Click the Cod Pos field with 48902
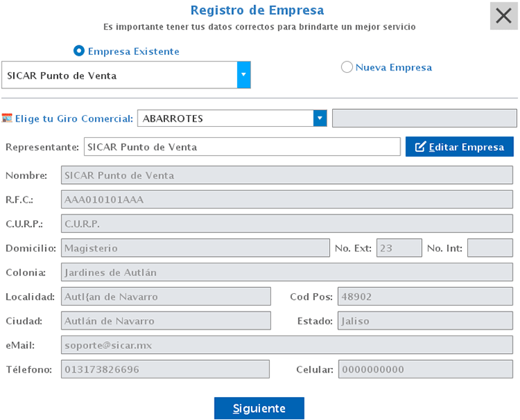The height and width of the screenshot is (420, 520). click(426, 297)
